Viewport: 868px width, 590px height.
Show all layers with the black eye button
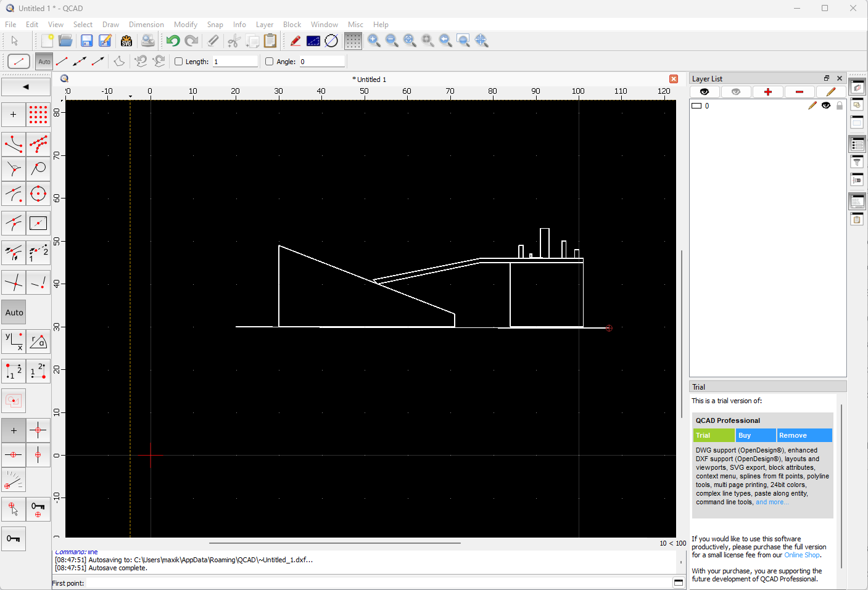(705, 92)
